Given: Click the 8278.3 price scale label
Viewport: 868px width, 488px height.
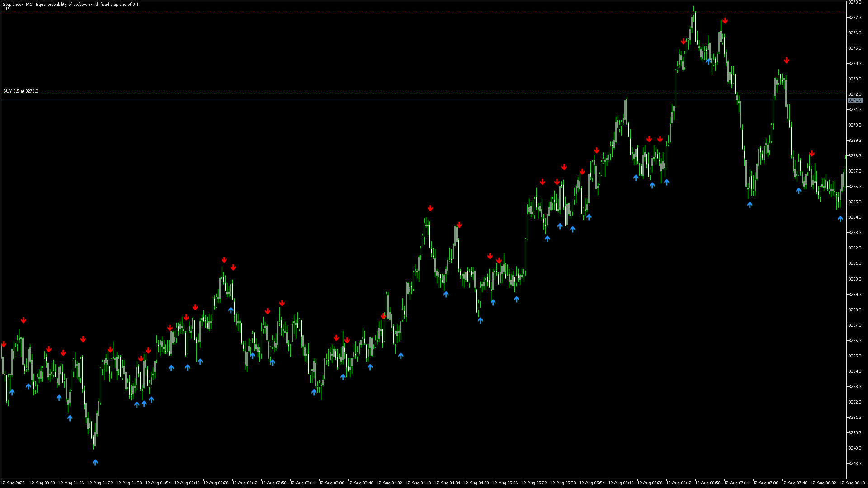Looking at the screenshot, I should point(854,2).
